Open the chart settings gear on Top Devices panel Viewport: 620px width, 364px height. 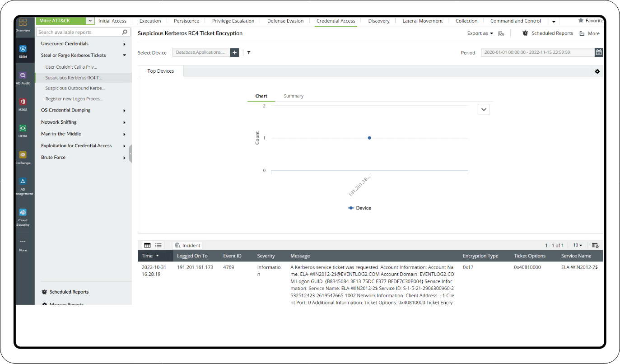(x=597, y=71)
